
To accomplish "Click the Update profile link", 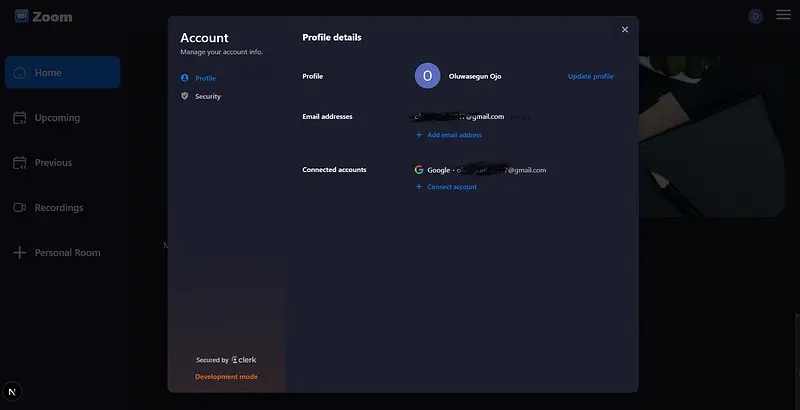I will [x=590, y=77].
